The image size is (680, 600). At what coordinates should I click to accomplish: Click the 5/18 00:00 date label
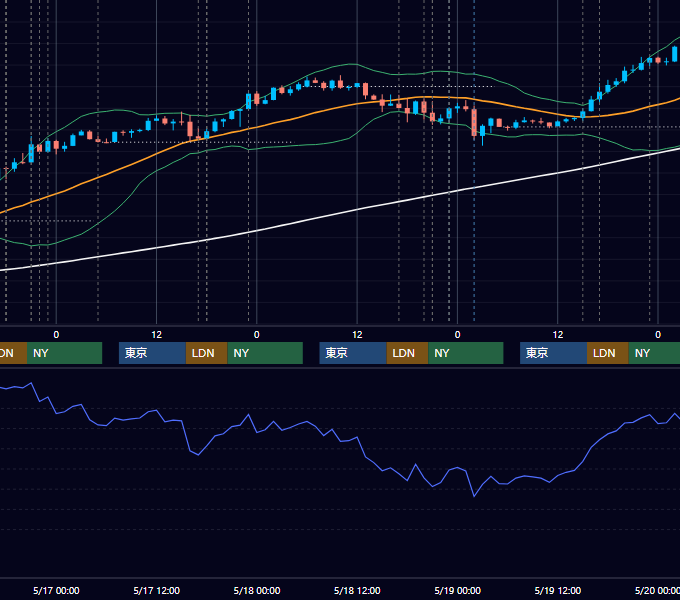257,590
